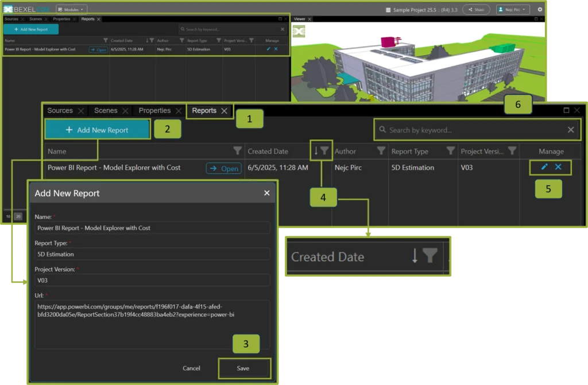The width and height of the screenshot is (588, 385).
Task: Filter the Report Type column in the enlarged panel
Action: (x=451, y=151)
